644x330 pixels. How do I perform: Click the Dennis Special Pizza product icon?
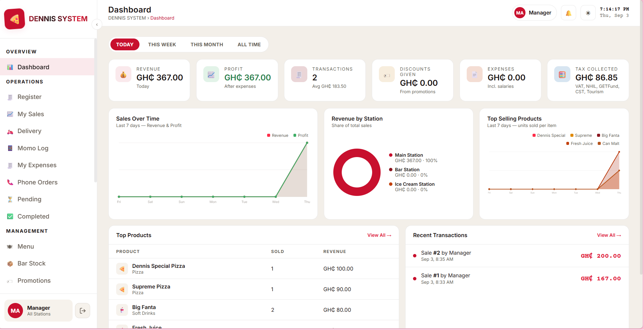[x=122, y=269]
